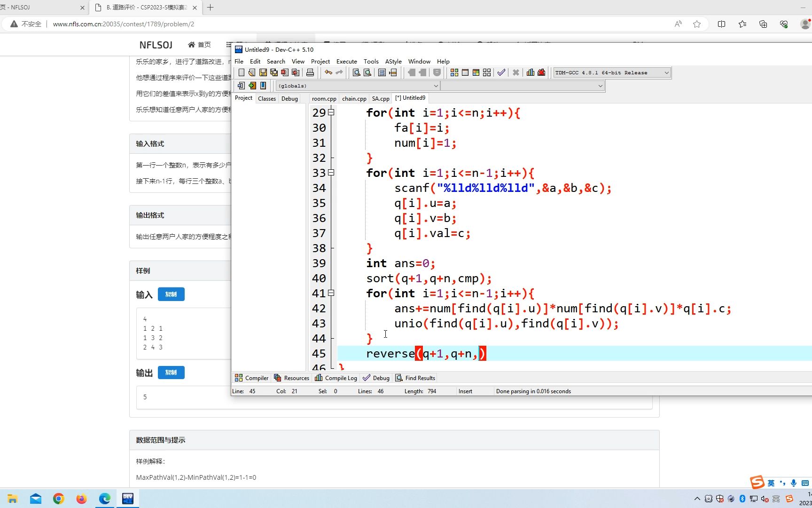Screen dimensions: 812x508
Task: Open the TDM-GCC compiler set dropdown
Action: [x=612, y=72]
